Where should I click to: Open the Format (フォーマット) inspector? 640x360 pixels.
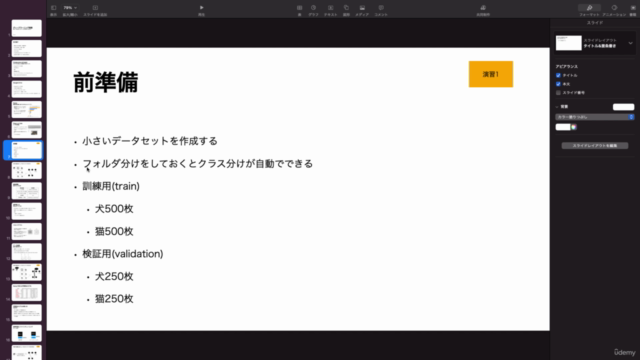point(589,8)
